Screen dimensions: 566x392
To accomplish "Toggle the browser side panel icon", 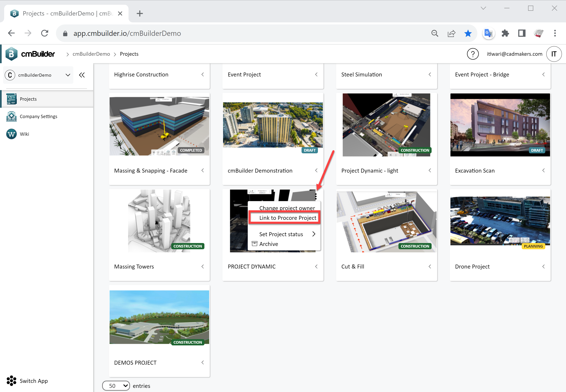I will (x=522, y=33).
